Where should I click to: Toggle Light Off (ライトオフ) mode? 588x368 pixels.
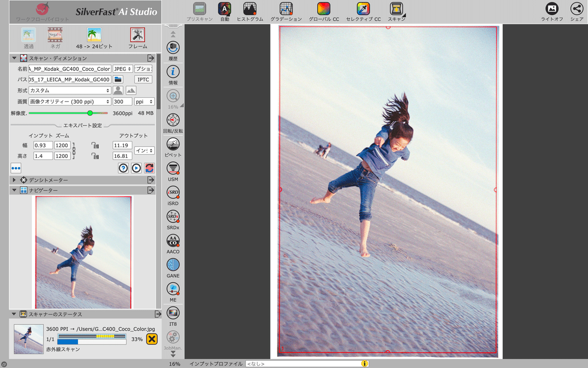pyautogui.click(x=552, y=9)
